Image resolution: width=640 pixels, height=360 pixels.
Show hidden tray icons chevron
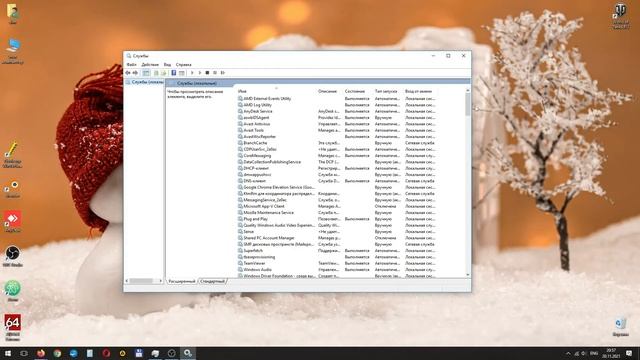coord(568,353)
